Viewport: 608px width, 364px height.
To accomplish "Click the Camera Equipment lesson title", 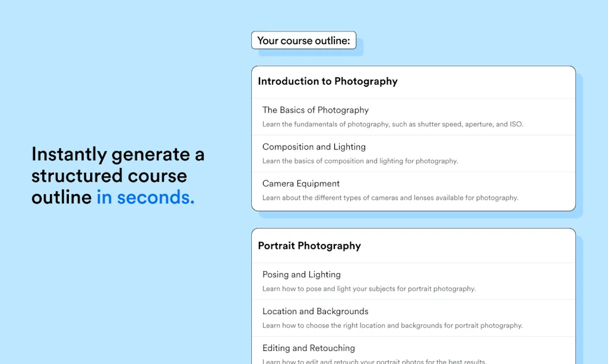I will coord(301,183).
